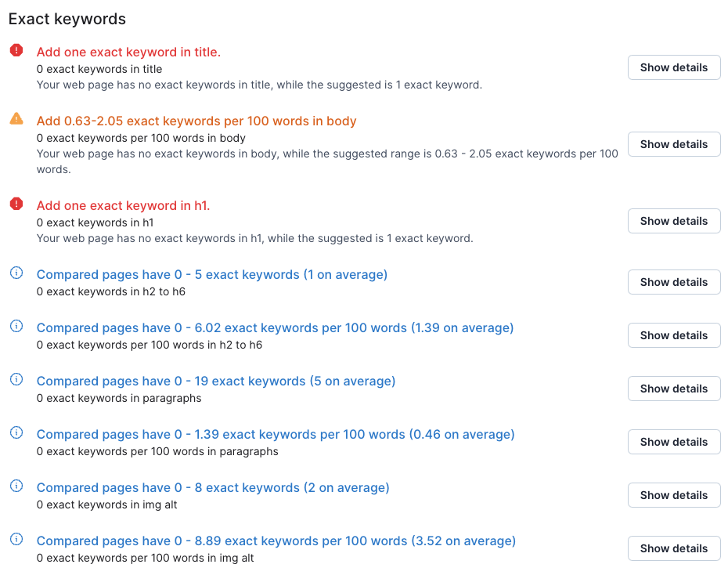Image resolution: width=728 pixels, height=575 pixels.
Task: Click Show details for title keyword issue
Action: [x=673, y=67]
